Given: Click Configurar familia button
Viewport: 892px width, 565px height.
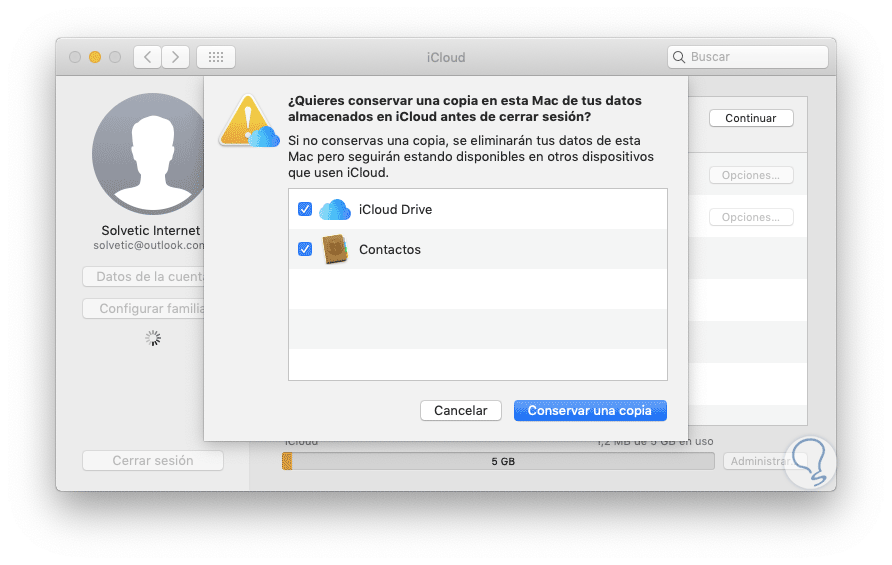Looking at the screenshot, I should click(x=143, y=308).
